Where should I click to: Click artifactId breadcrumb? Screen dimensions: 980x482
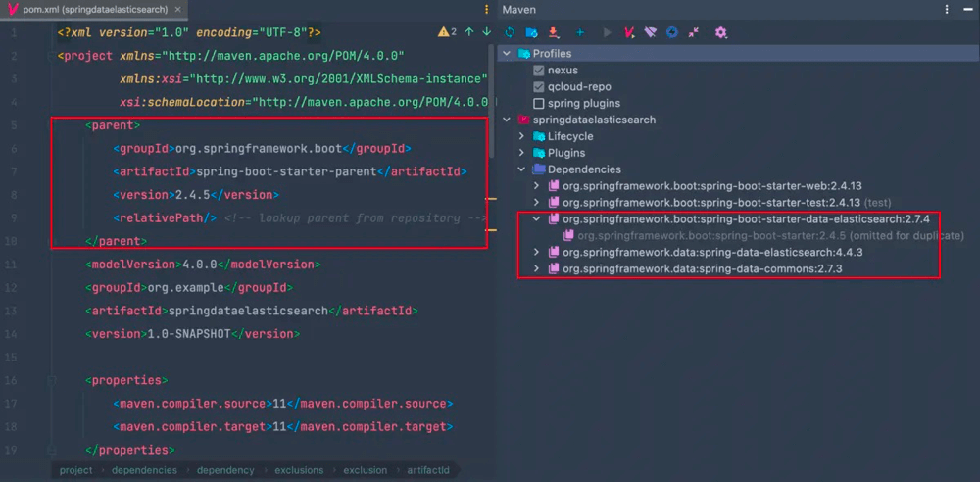point(428,470)
